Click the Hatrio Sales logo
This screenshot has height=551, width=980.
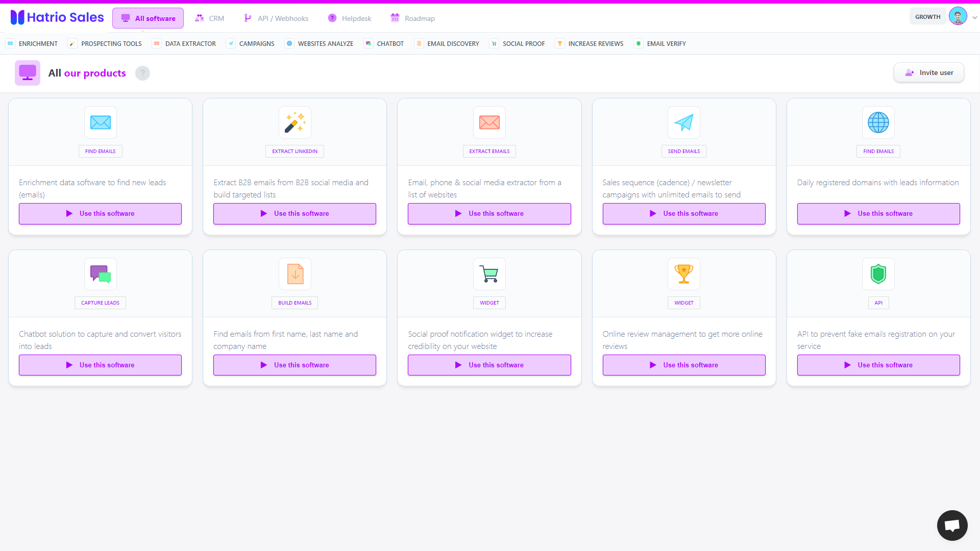57,17
